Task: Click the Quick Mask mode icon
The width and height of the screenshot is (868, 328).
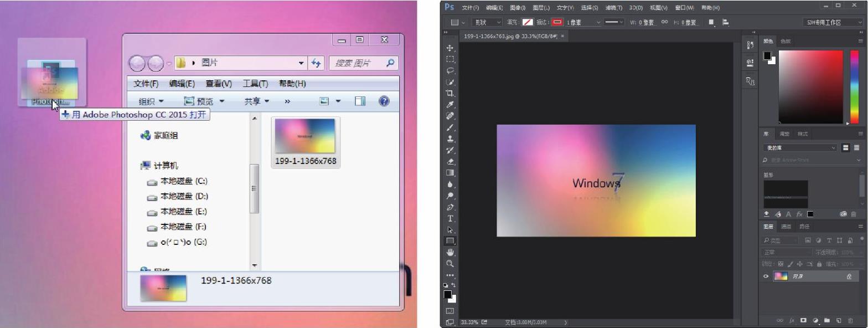Action: pos(450,311)
